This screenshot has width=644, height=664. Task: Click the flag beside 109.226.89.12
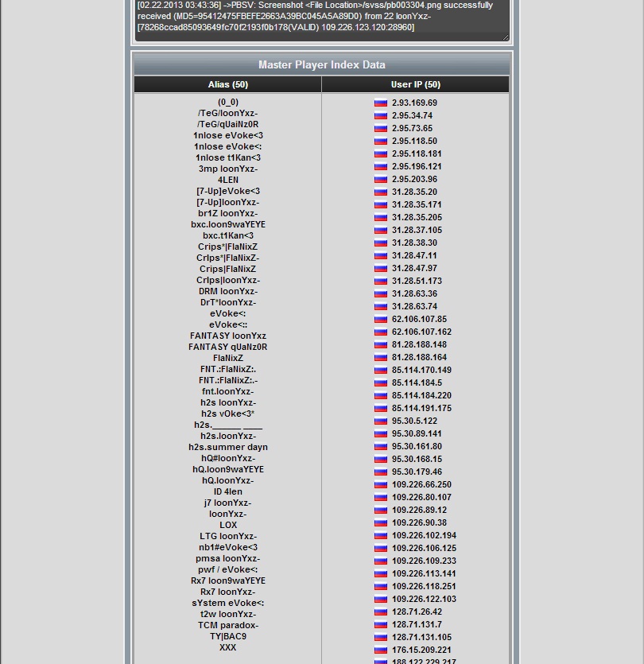(381, 510)
